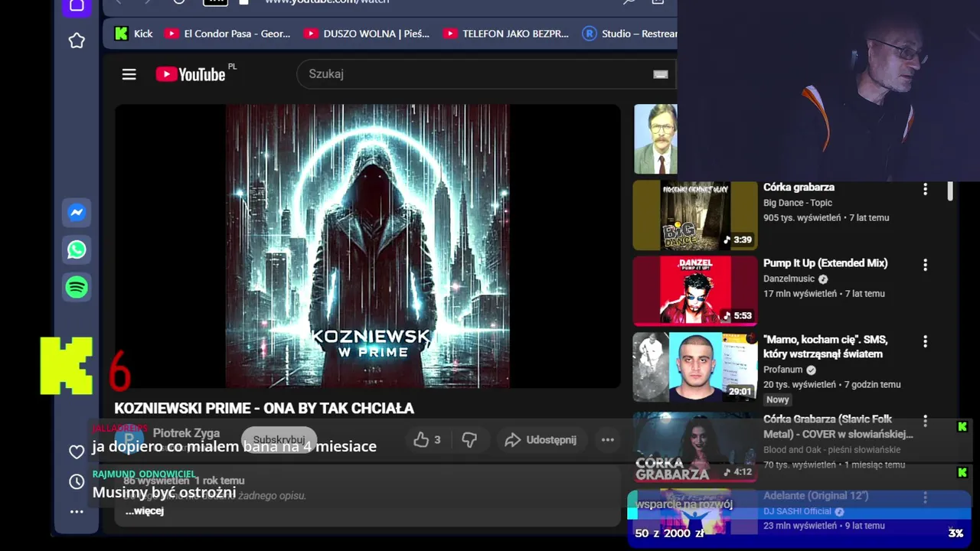The image size is (980, 551).
Task: Open 'Córka grabarza' title by Big Dance
Action: tap(799, 187)
